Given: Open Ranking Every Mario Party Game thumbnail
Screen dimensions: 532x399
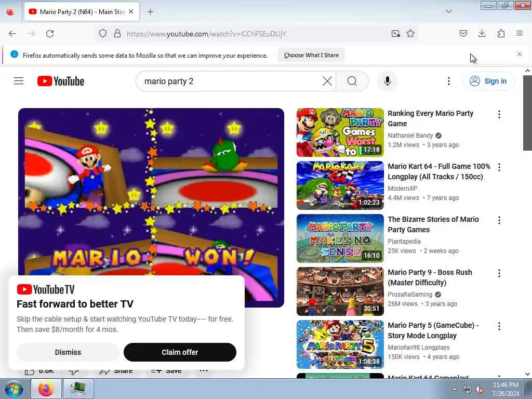Looking at the screenshot, I should 340,132.
